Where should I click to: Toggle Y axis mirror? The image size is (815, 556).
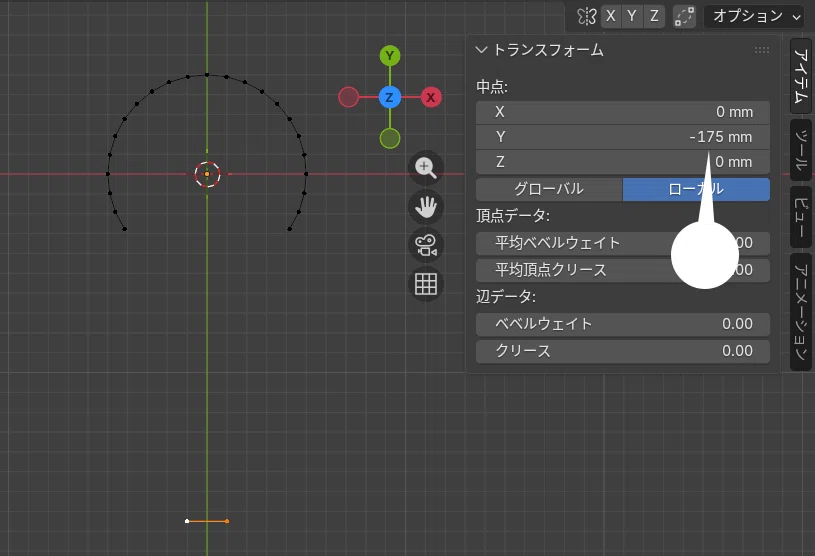pos(632,16)
